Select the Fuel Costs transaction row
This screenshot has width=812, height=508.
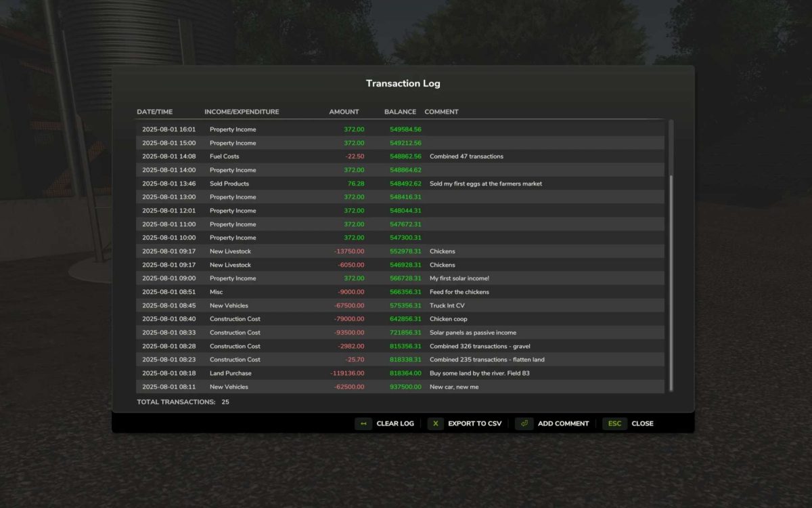(399, 156)
